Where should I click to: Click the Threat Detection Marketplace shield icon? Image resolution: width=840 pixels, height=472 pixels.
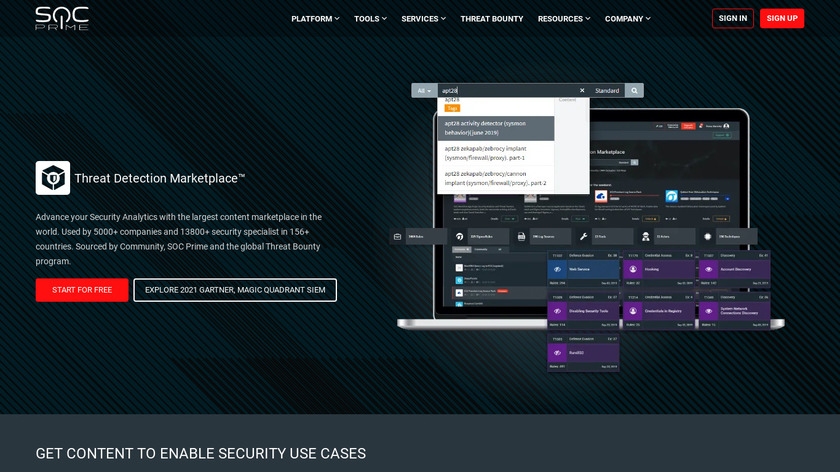pyautogui.click(x=52, y=178)
